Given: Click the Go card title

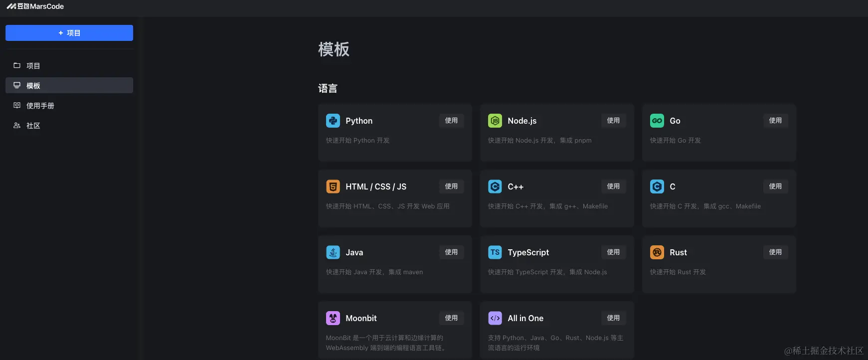Looking at the screenshot, I should point(675,121).
